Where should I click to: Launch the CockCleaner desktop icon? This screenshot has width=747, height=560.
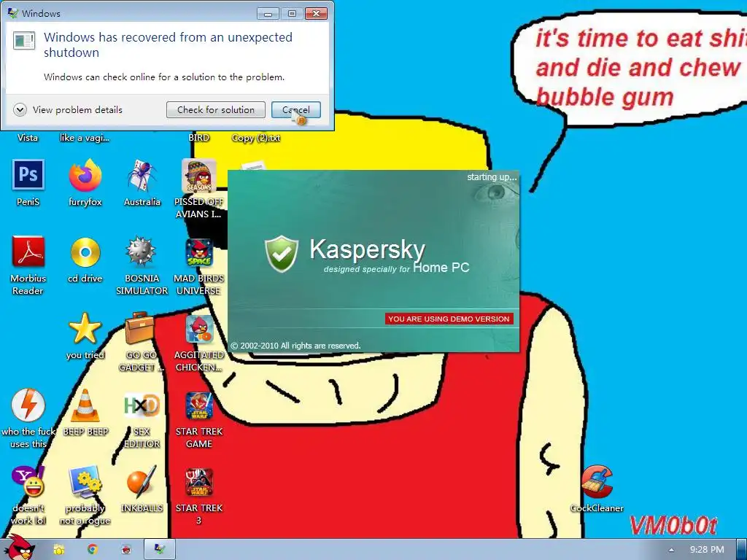pos(597,482)
